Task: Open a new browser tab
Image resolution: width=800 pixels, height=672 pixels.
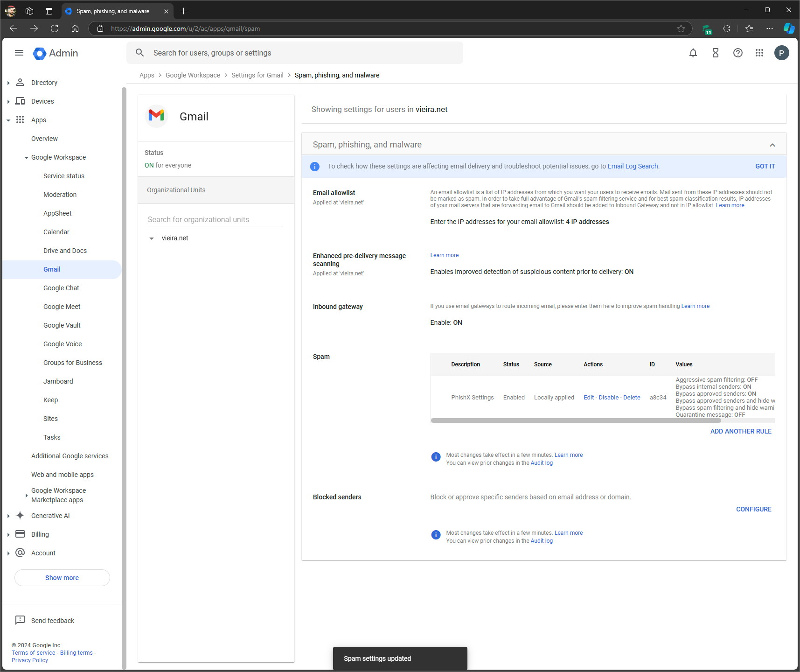Action: click(x=183, y=11)
